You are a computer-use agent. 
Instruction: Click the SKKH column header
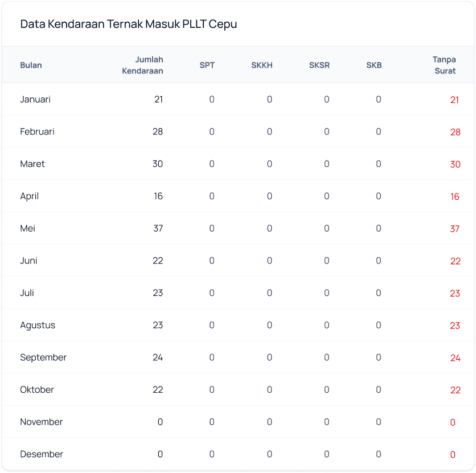click(x=262, y=65)
